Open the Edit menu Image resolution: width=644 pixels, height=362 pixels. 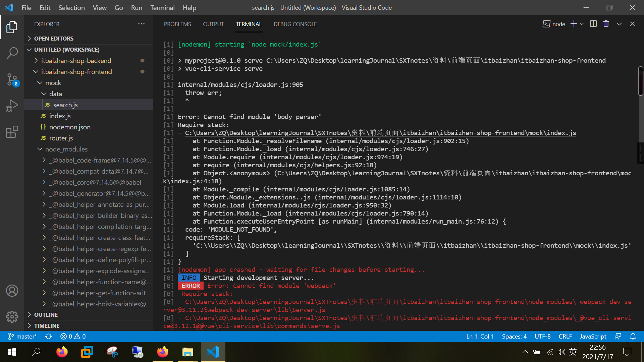(45, 7)
